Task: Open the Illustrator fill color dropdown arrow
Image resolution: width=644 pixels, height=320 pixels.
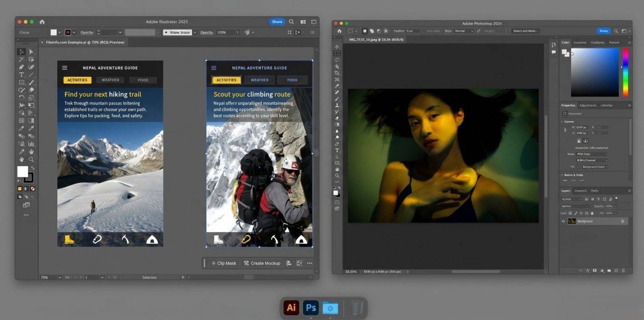Action: point(60,32)
